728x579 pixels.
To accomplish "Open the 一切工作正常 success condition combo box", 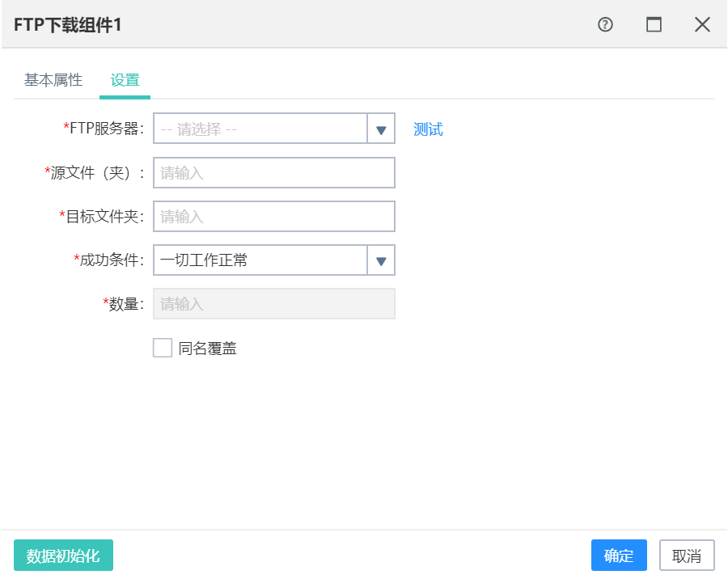I will pos(274,260).
